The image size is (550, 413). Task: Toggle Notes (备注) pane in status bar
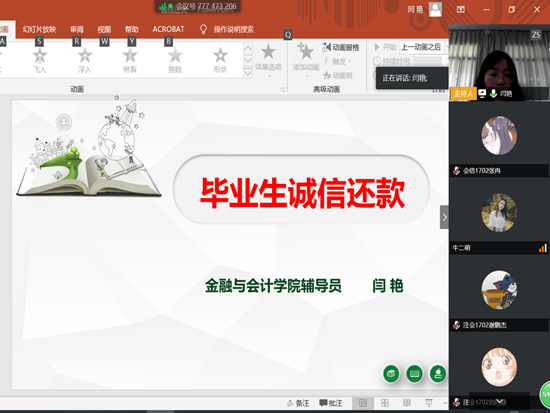298,403
